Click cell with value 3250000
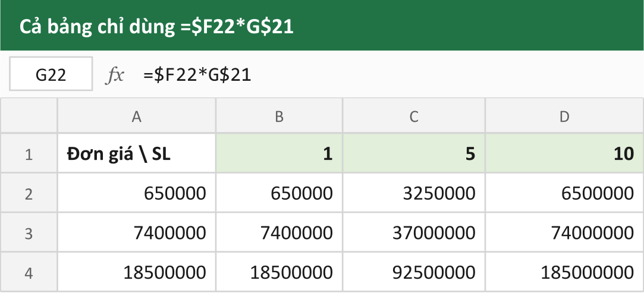 pos(414,193)
